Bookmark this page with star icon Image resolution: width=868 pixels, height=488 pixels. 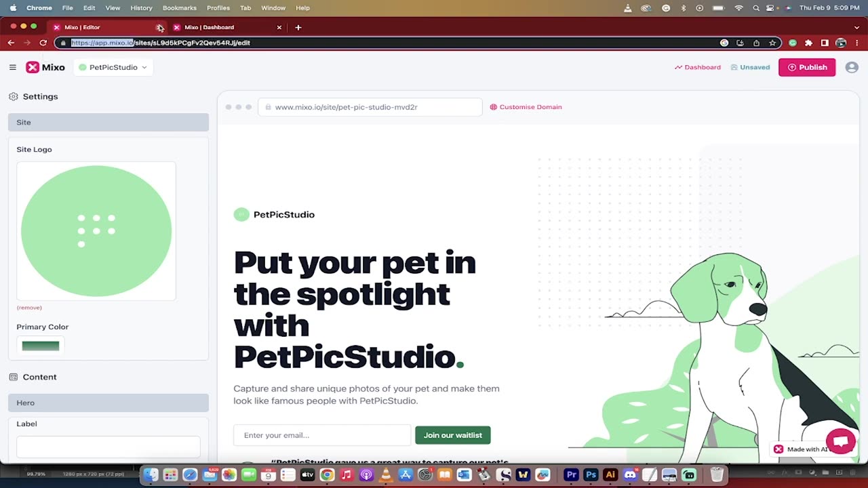(x=772, y=43)
